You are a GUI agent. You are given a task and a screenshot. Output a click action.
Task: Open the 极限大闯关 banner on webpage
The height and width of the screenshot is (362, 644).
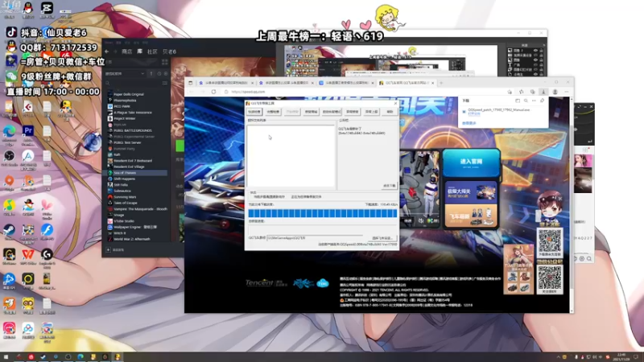[471, 191]
